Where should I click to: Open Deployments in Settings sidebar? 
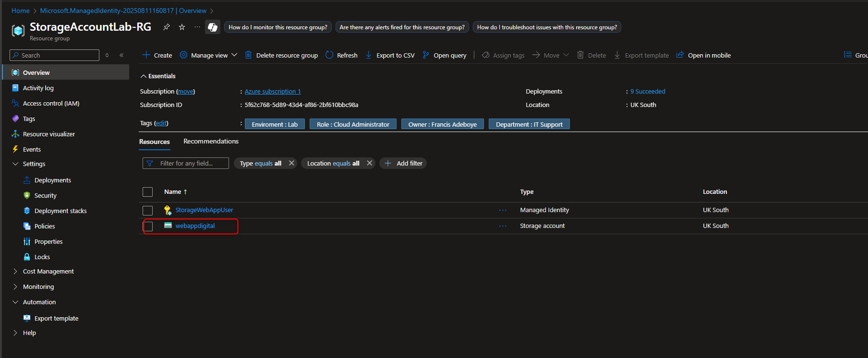click(53, 180)
